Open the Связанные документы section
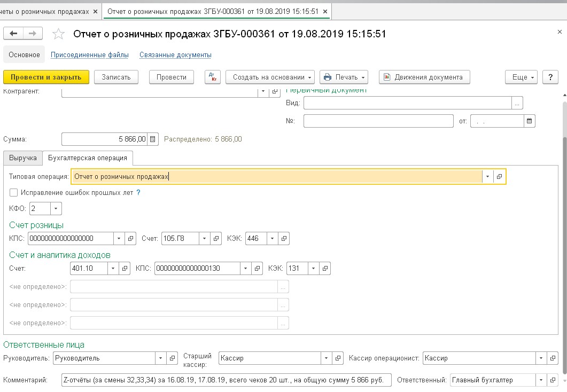 [175, 54]
